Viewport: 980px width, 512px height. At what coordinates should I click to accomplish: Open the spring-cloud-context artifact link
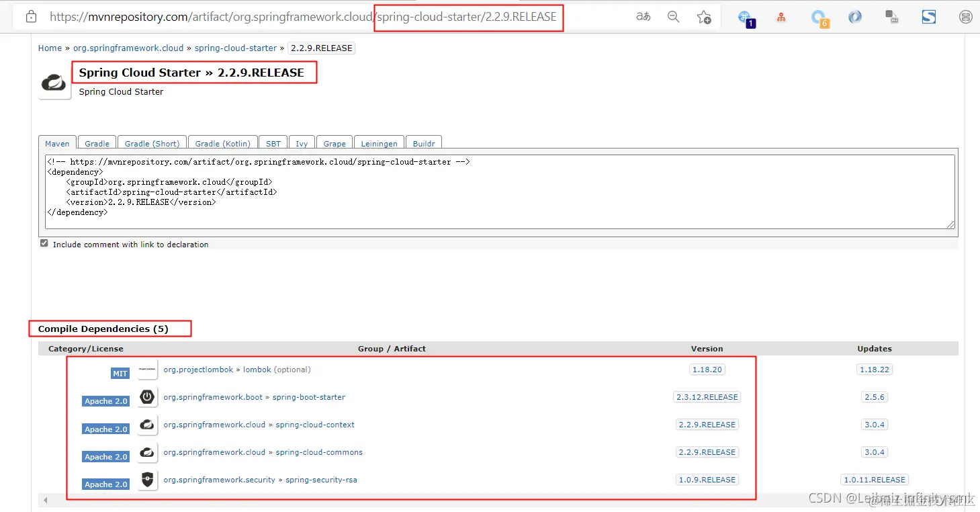pyautogui.click(x=315, y=425)
